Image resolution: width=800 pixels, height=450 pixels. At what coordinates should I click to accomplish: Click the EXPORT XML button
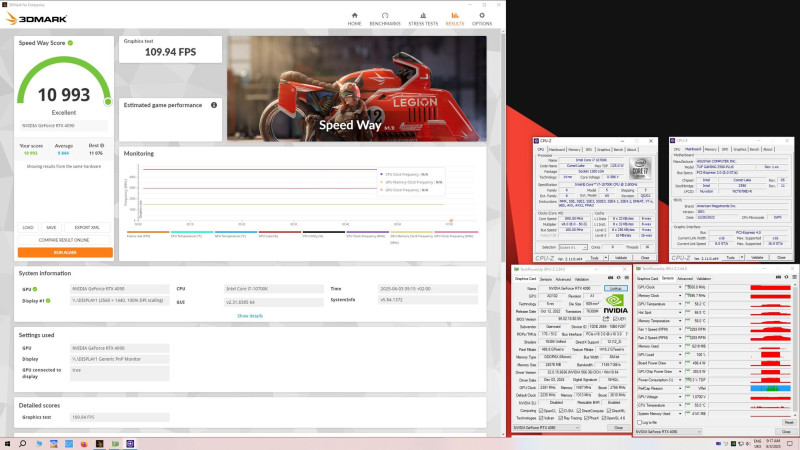coord(87,228)
